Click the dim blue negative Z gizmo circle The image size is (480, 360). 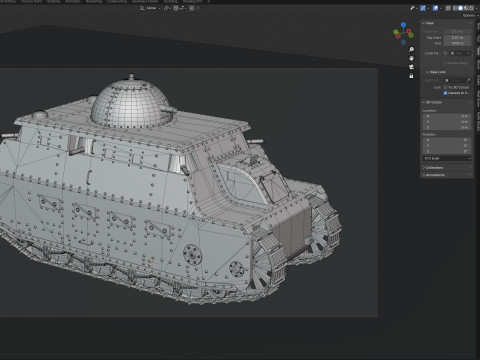tap(403, 42)
